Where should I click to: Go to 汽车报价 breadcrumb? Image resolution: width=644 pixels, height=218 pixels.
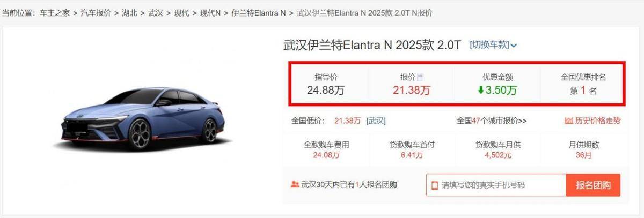[x=96, y=12]
